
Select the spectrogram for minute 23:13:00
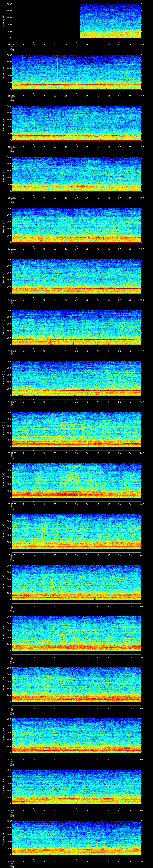click(77, 481)
